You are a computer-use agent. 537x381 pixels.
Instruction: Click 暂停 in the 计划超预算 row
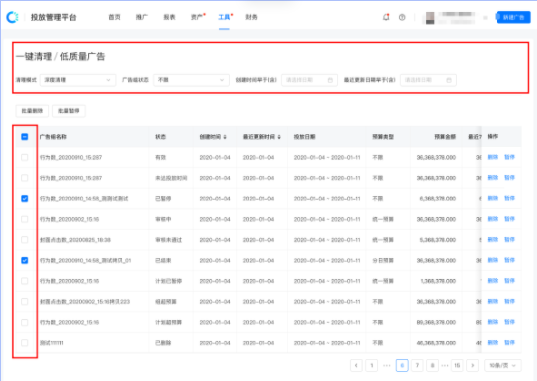pos(509,322)
